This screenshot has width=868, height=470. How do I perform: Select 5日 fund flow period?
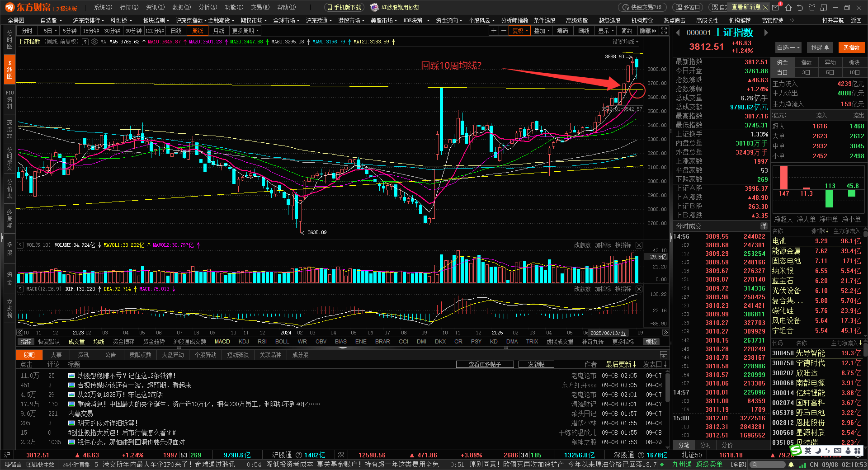tap(830, 72)
